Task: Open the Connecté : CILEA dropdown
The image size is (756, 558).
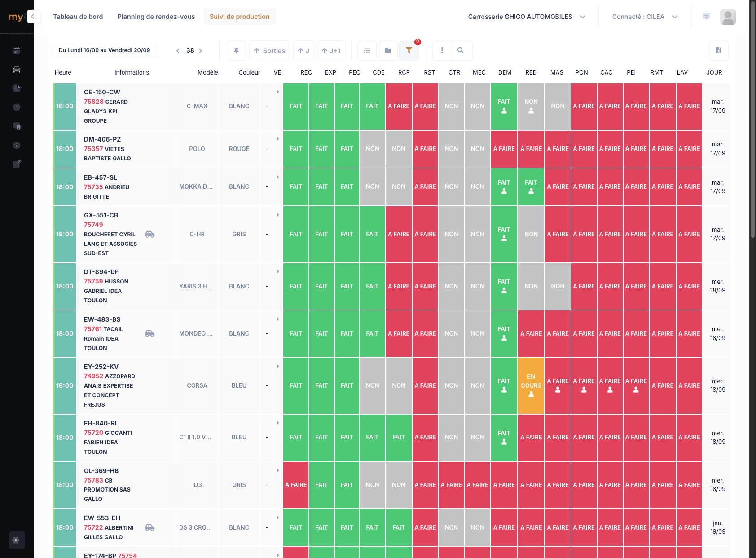Action: pos(645,17)
